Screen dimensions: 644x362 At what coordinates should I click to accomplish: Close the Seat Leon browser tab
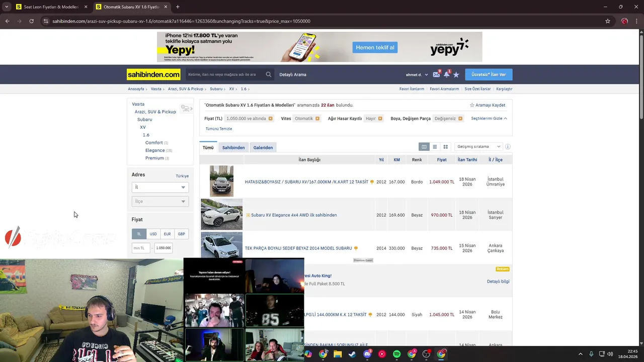tap(86, 7)
